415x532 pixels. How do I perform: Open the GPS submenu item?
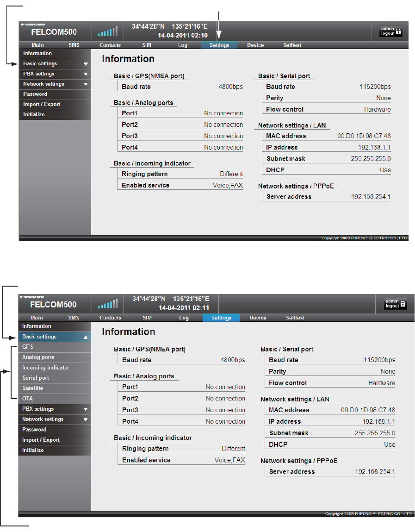(55, 347)
